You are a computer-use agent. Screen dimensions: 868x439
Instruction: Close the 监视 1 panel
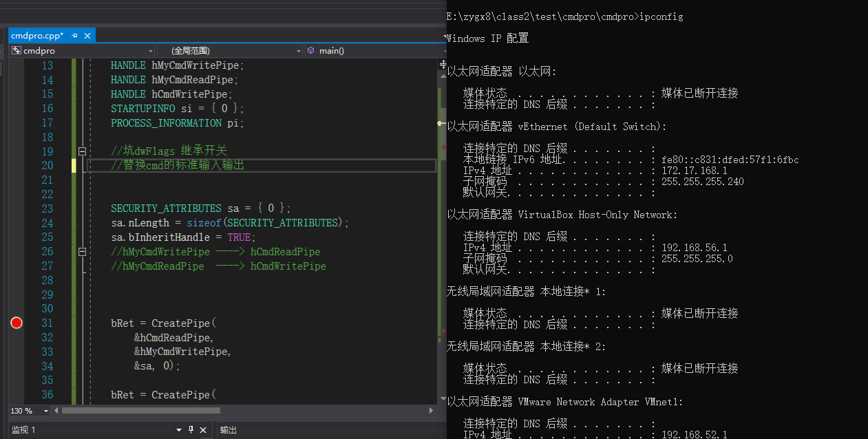pos(203,430)
